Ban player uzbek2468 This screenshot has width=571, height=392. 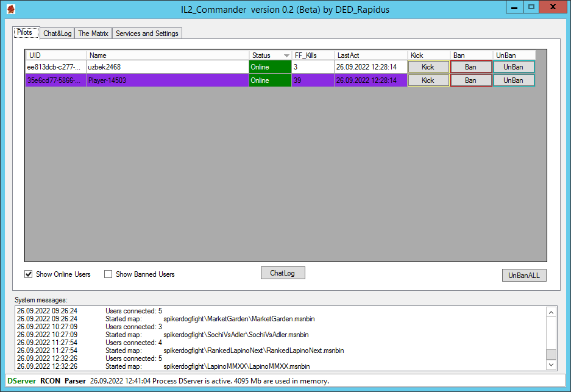point(471,67)
